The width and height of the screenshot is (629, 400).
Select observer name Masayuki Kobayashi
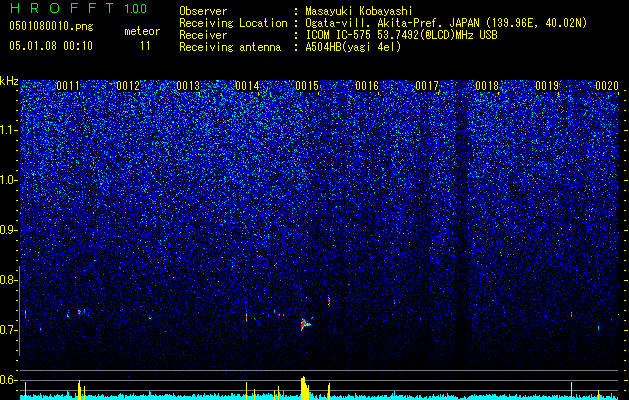pyautogui.click(x=359, y=11)
